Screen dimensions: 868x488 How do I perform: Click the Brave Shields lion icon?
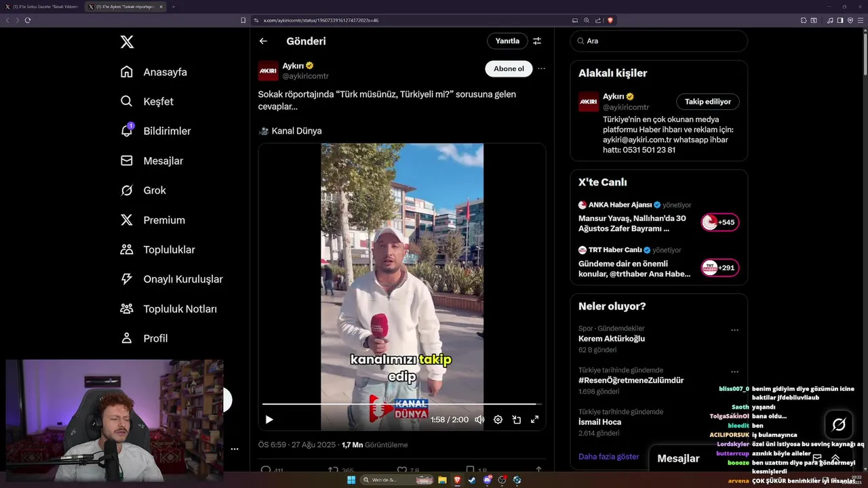[610, 20]
